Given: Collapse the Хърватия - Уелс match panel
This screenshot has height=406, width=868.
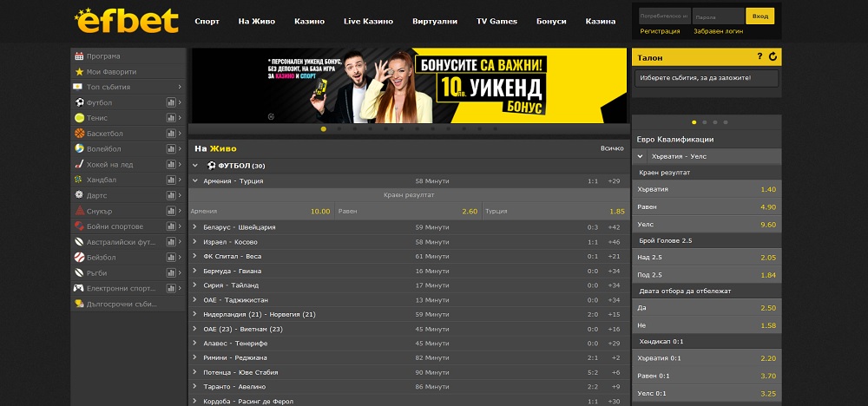Looking at the screenshot, I should 641,156.
